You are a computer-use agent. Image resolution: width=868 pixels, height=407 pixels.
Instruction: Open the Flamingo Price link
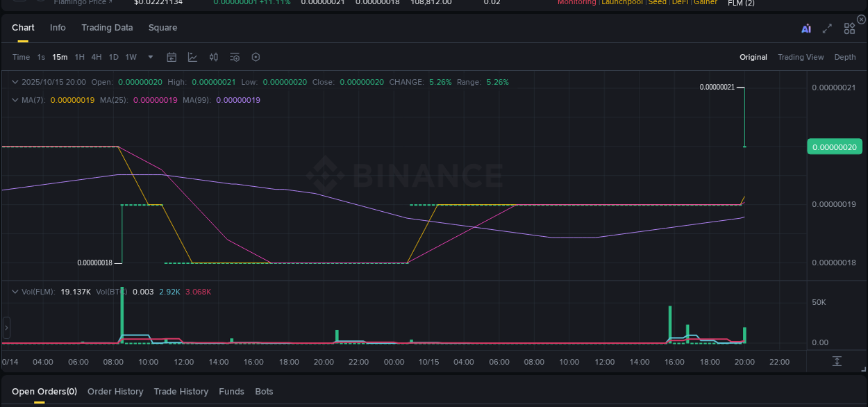(83, 2)
